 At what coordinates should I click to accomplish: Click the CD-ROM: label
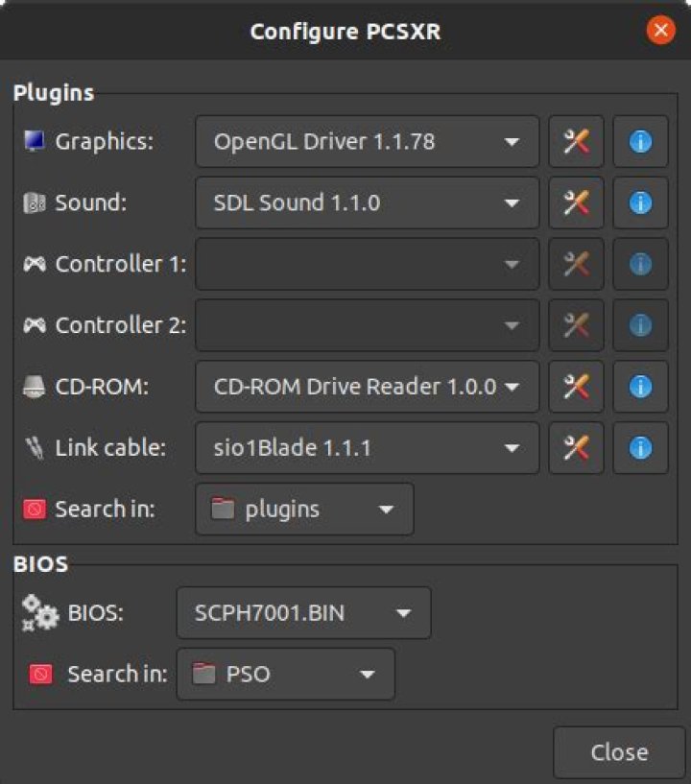pyautogui.click(x=102, y=387)
